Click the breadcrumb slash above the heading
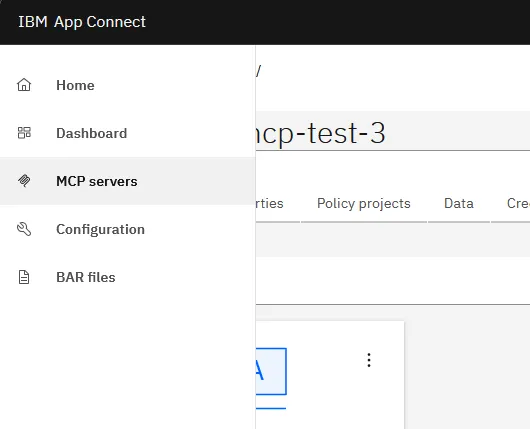The image size is (530, 429). (x=259, y=71)
